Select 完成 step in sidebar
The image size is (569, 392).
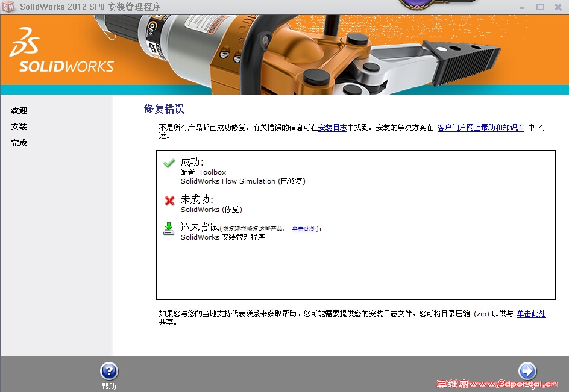pyautogui.click(x=19, y=143)
